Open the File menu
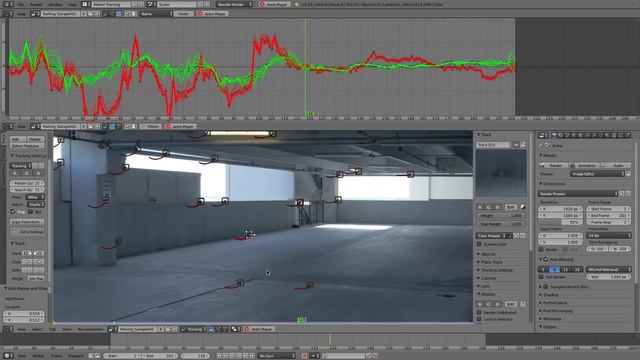The width and height of the screenshot is (640, 360). [20, 4]
